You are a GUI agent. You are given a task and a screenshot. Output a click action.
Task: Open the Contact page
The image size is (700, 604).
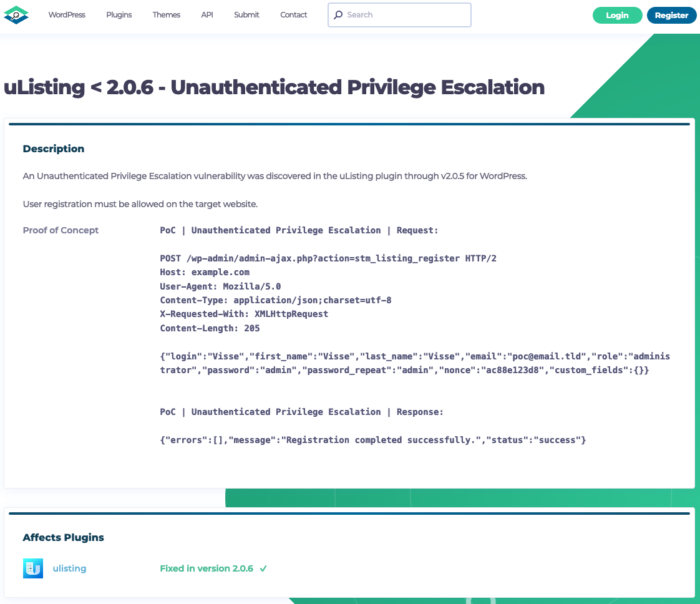coord(293,15)
